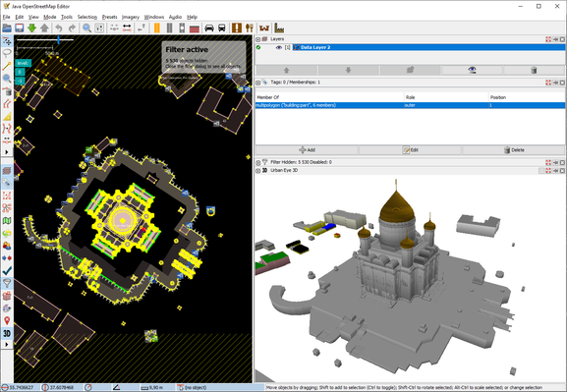Click the Add button in tags panel
Screen dimensions: 567x392
point(307,149)
